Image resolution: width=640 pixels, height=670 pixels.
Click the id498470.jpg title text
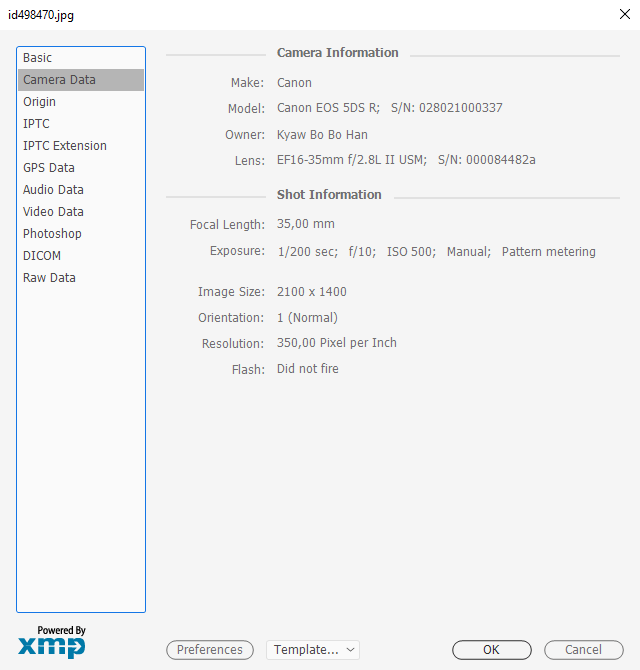(x=41, y=15)
